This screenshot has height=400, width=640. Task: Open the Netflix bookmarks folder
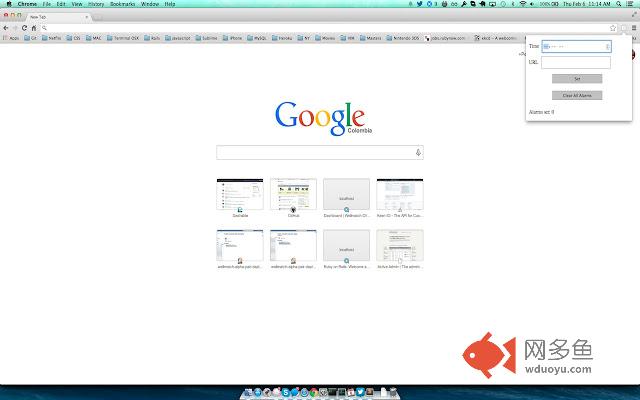51,38
